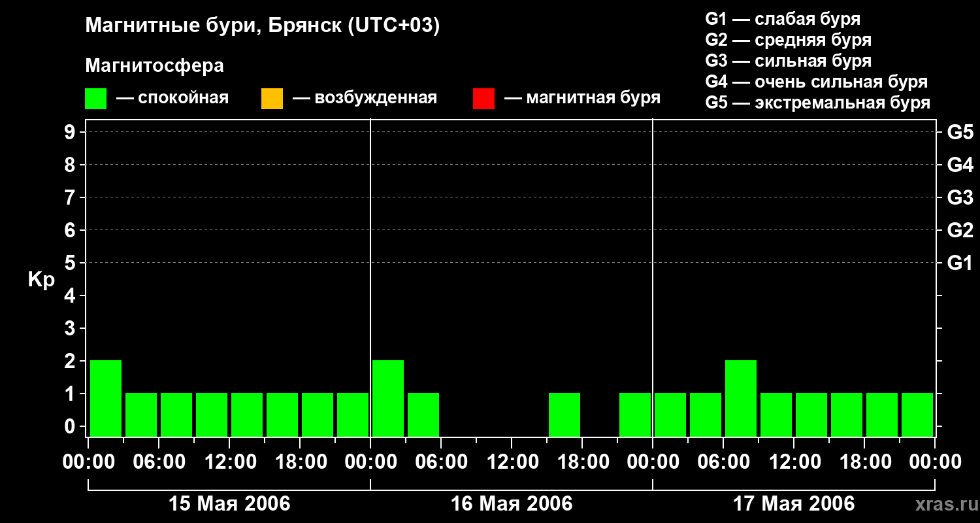Select the chart title 'Магнитные бури, Брянск (UTC+03)'
The image size is (980, 523).
263,26
